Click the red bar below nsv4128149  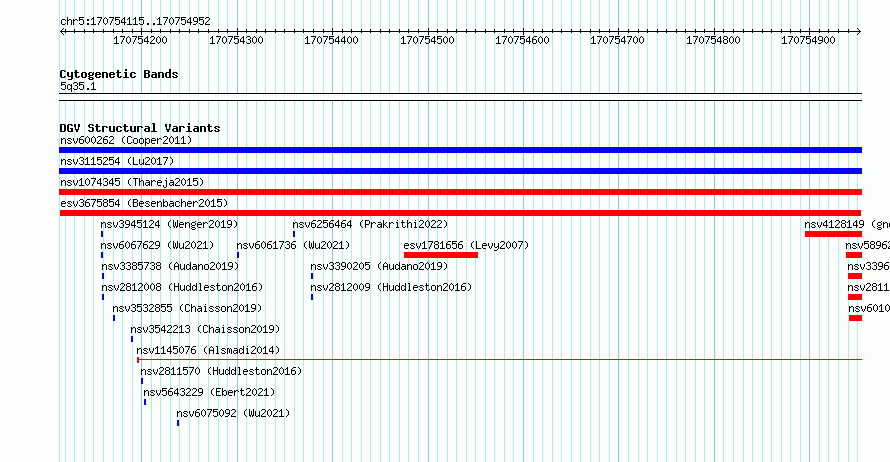pyautogui.click(x=833, y=234)
